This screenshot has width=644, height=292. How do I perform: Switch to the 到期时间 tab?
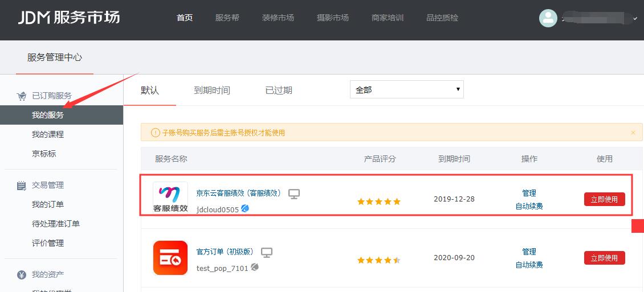(x=212, y=91)
